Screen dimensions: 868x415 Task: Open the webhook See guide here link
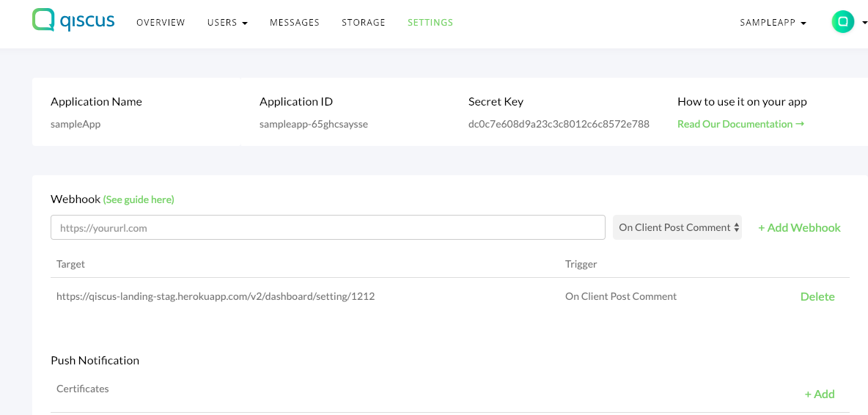139,199
